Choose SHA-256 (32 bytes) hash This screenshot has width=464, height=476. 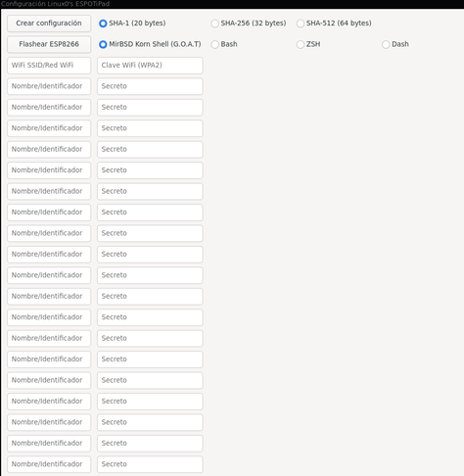pyautogui.click(x=249, y=24)
